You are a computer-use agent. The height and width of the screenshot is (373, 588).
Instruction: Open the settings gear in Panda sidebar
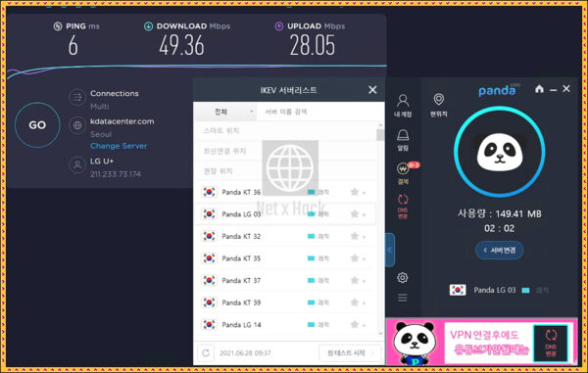tap(403, 277)
